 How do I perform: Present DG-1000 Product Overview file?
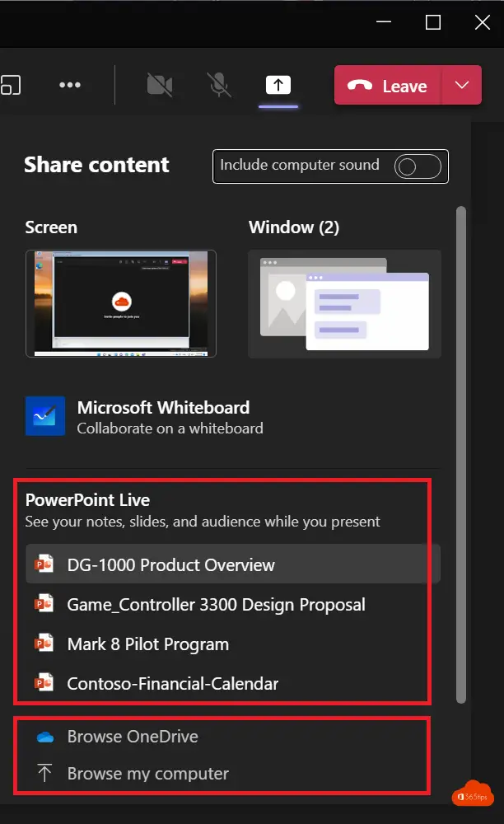point(232,564)
